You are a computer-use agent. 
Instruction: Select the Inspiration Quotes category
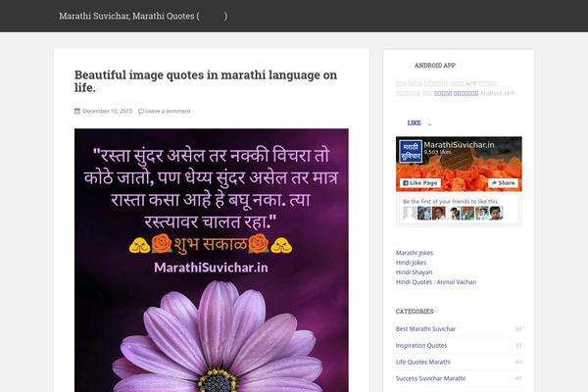(x=421, y=346)
